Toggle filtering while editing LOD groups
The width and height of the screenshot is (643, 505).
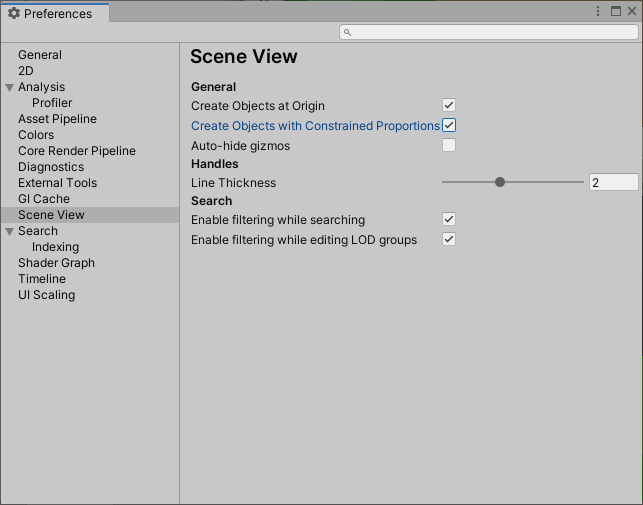pos(449,239)
